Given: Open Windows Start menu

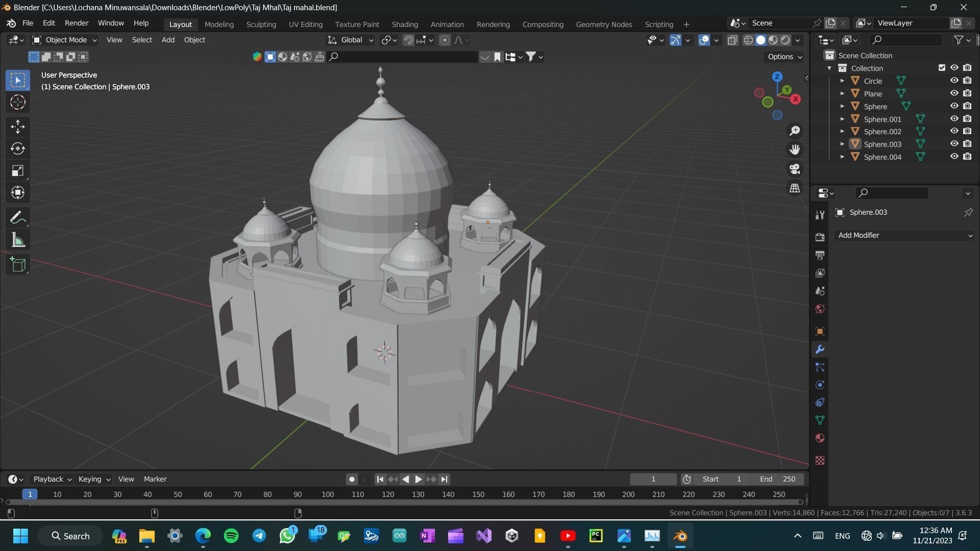Looking at the screenshot, I should (x=20, y=536).
